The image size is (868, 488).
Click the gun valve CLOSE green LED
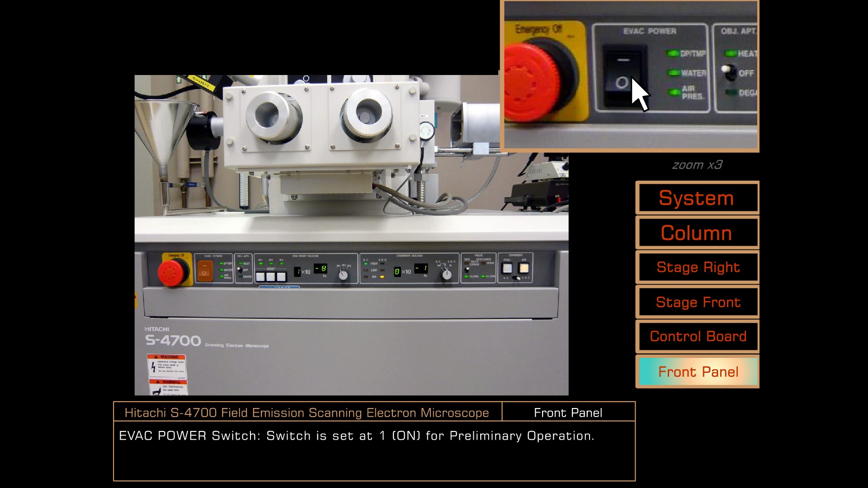(x=466, y=276)
